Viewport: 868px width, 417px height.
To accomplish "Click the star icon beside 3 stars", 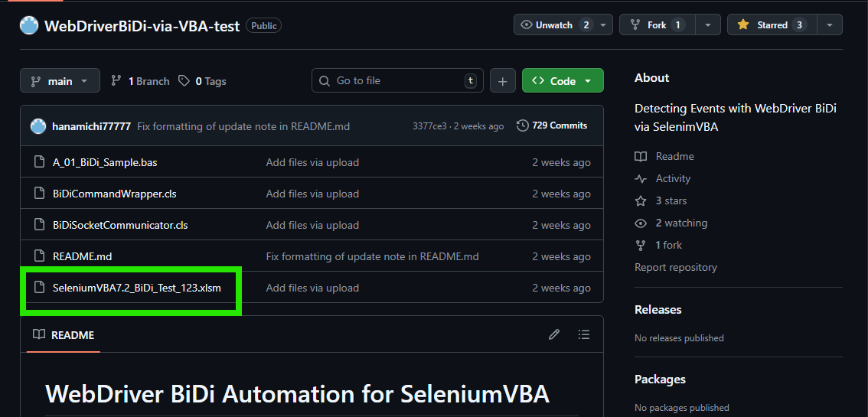I will pos(641,200).
